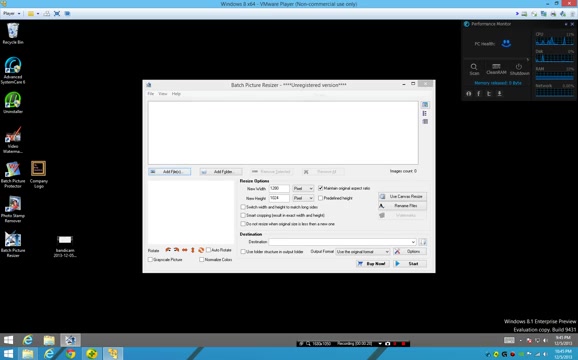Viewport: 578px width, 360px height.
Task: Click the New Height input field
Action: 279,198
